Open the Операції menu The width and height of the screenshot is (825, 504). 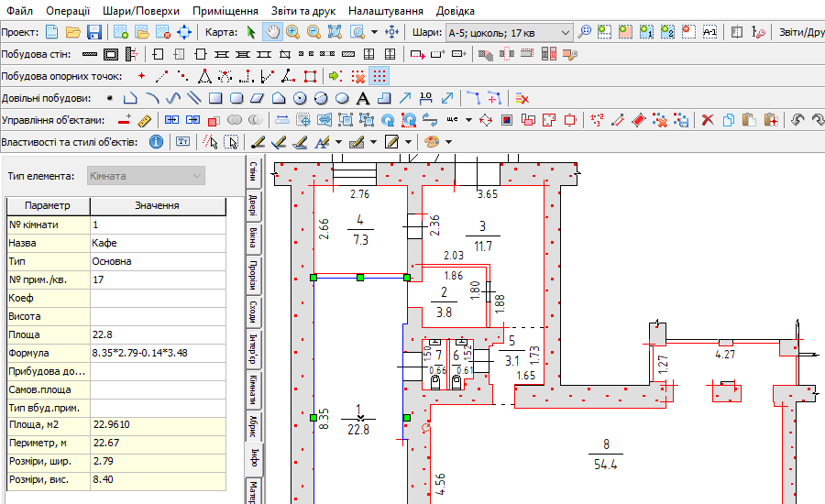[68, 10]
